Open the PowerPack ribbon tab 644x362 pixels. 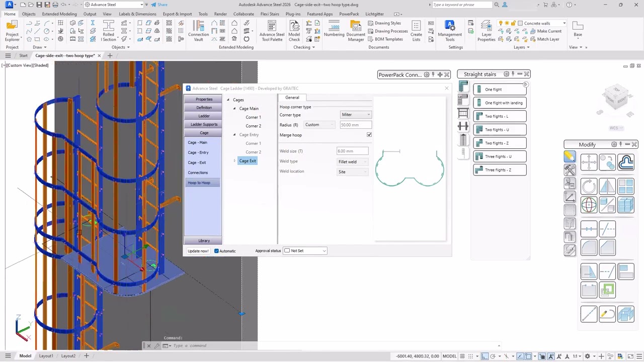[349, 14]
